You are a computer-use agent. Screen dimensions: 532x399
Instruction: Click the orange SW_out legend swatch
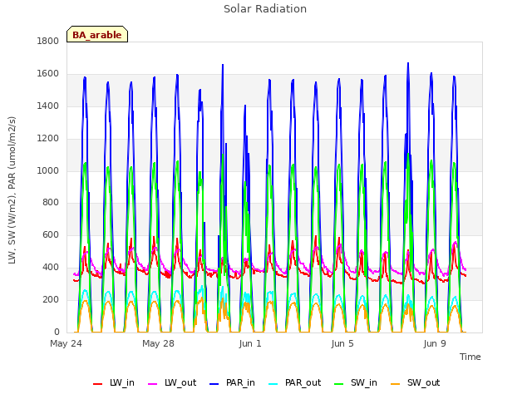click(396, 384)
